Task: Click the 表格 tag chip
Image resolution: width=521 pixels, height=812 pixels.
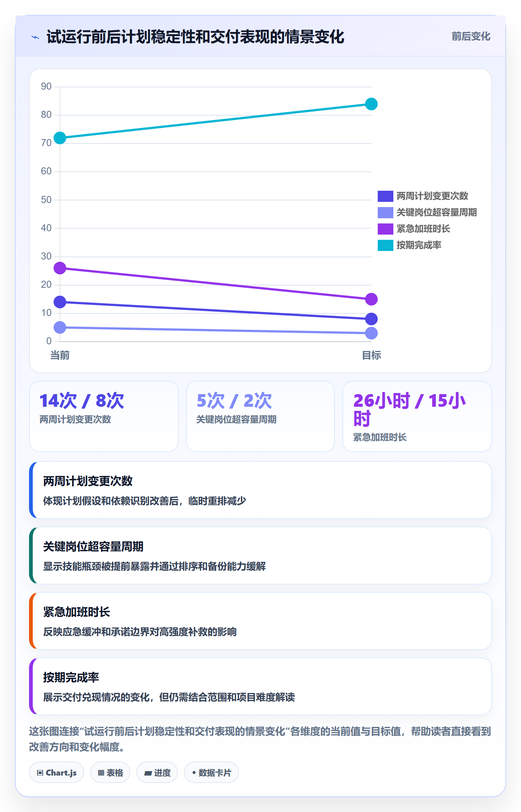Action: point(110,773)
